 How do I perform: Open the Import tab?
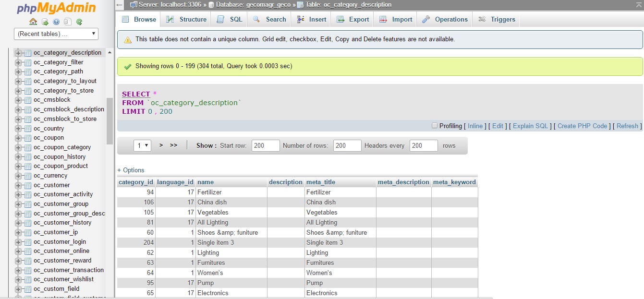click(x=396, y=19)
